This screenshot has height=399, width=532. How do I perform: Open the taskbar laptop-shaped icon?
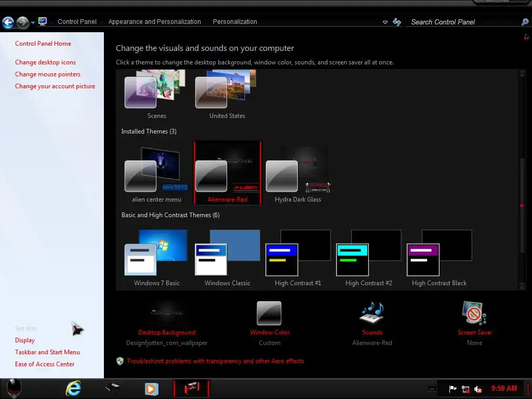point(112,388)
